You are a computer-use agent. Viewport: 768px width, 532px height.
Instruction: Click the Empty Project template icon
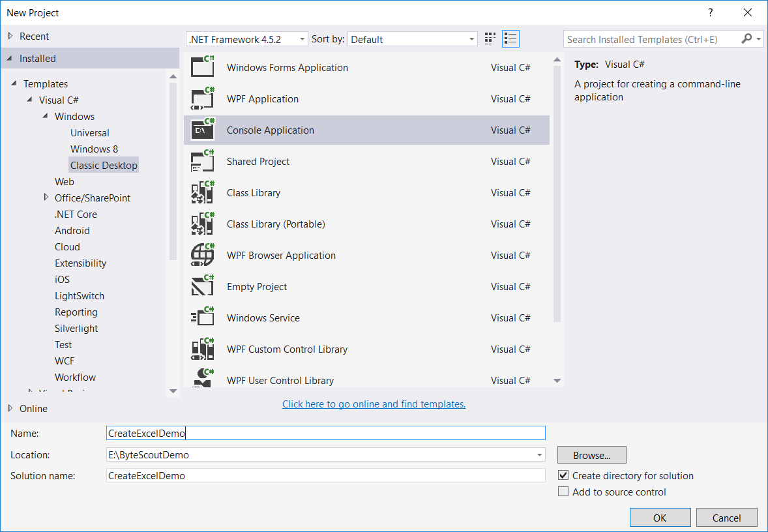pos(203,287)
